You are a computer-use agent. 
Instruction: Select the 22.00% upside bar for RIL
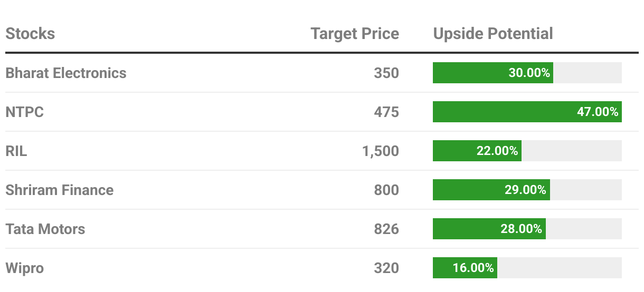click(x=477, y=151)
